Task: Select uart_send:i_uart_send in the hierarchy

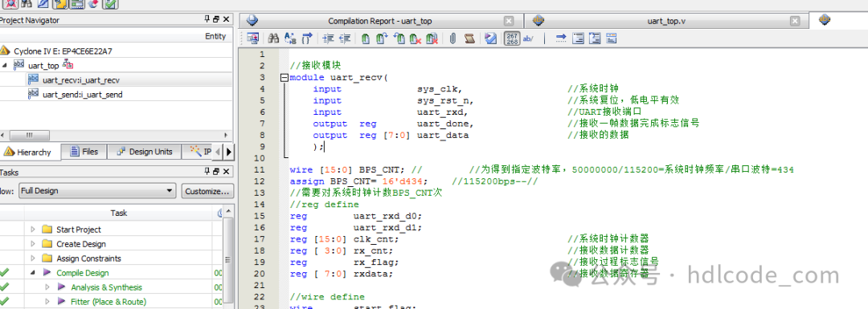Action: [x=83, y=95]
